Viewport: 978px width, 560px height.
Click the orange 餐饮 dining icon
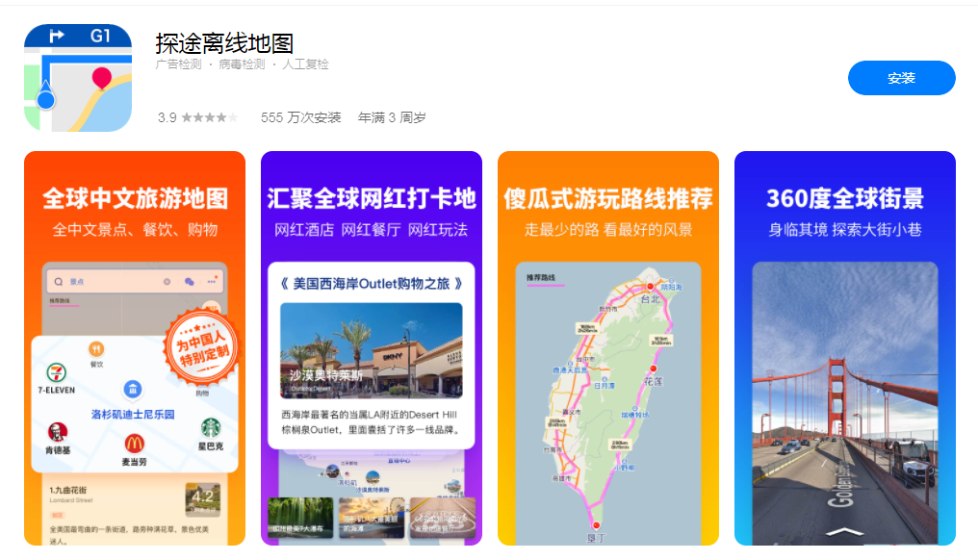[x=96, y=348]
